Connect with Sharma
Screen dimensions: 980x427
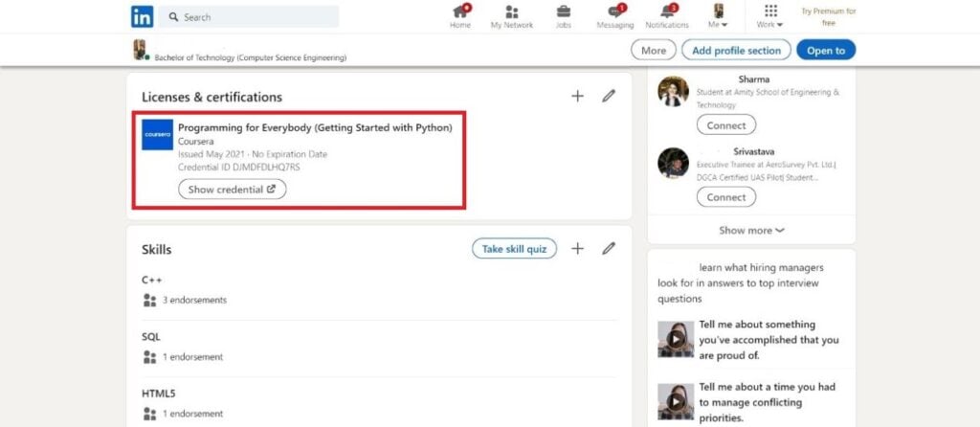[725, 125]
